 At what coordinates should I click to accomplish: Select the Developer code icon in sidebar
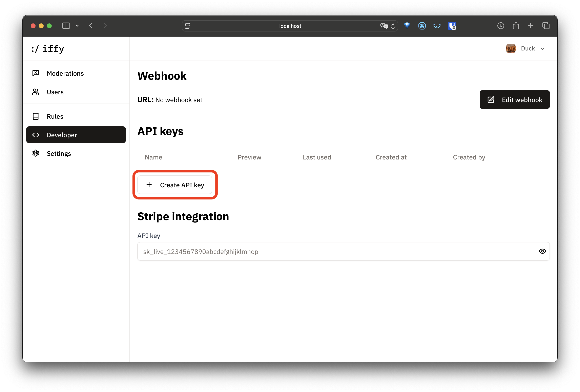(36, 135)
